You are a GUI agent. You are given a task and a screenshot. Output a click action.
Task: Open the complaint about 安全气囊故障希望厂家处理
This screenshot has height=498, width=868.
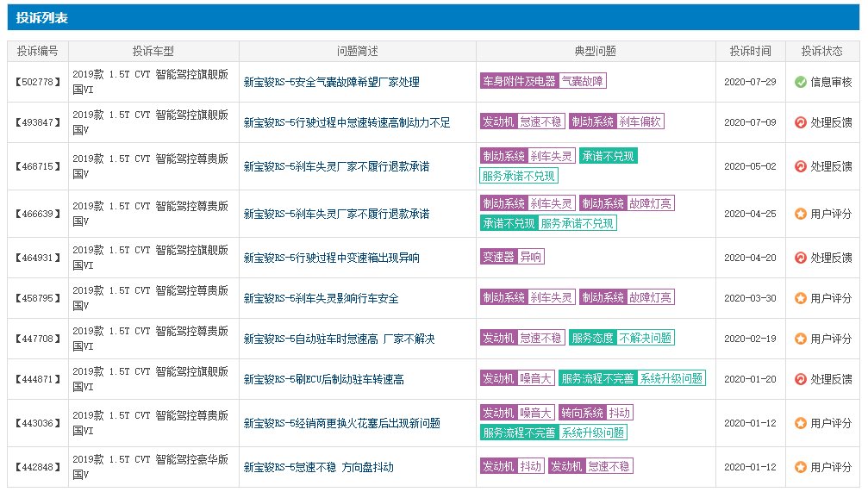(x=331, y=83)
